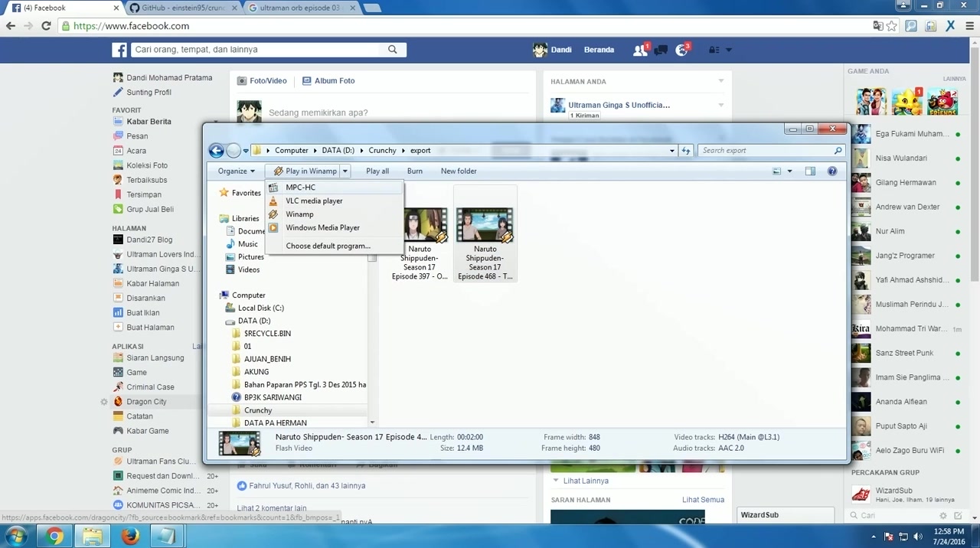Viewport: 980px width, 548px height.
Task: Click the Explorer back arrow button
Action: pyautogui.click(x=217, y=151)
